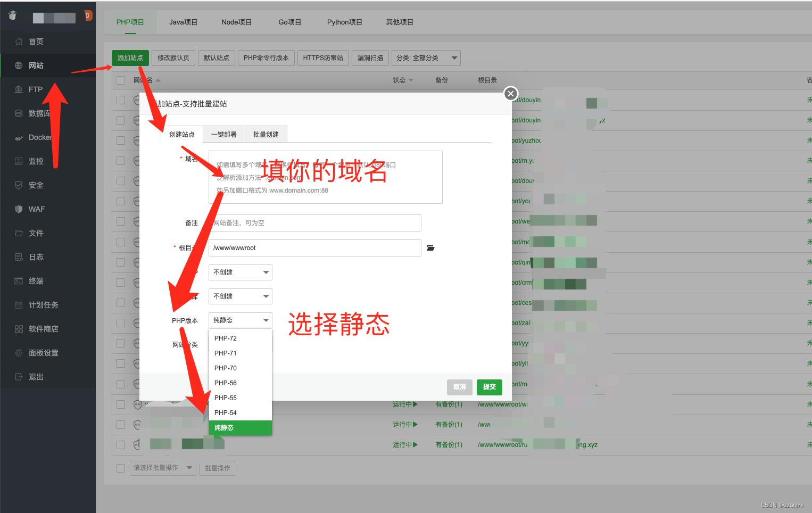Switch to the 其他项目 tab
The height and width of the screenshot is (513, 812).
(x=400, y=22)
